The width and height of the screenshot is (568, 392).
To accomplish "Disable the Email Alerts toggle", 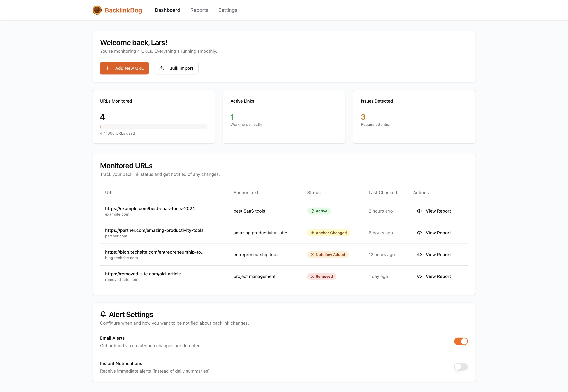I will pyautogui.click(x=461, y=341).
